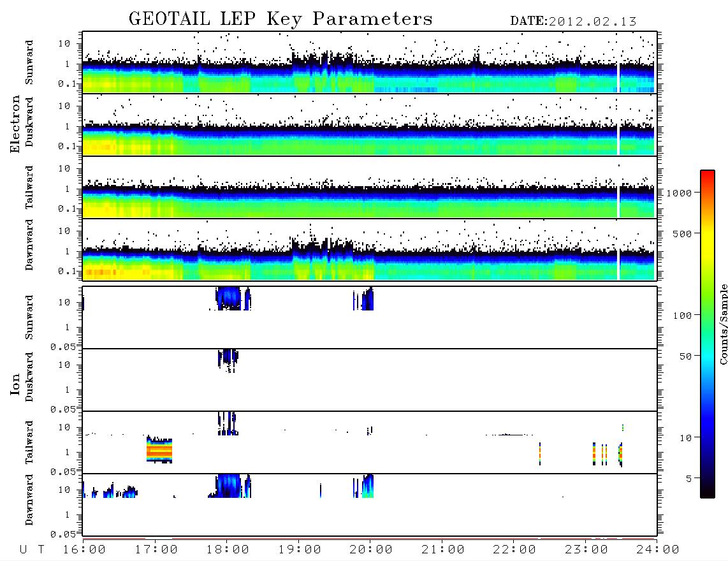Select the DATE:2012.02.13 label
Screen dimensions: 728x561
point(573,22)
